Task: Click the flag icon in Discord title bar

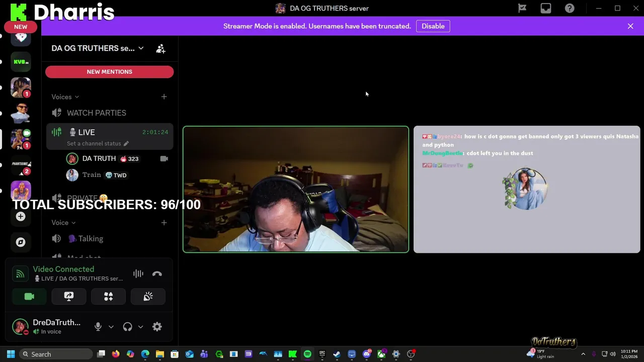Action: [x=522, y=8]
